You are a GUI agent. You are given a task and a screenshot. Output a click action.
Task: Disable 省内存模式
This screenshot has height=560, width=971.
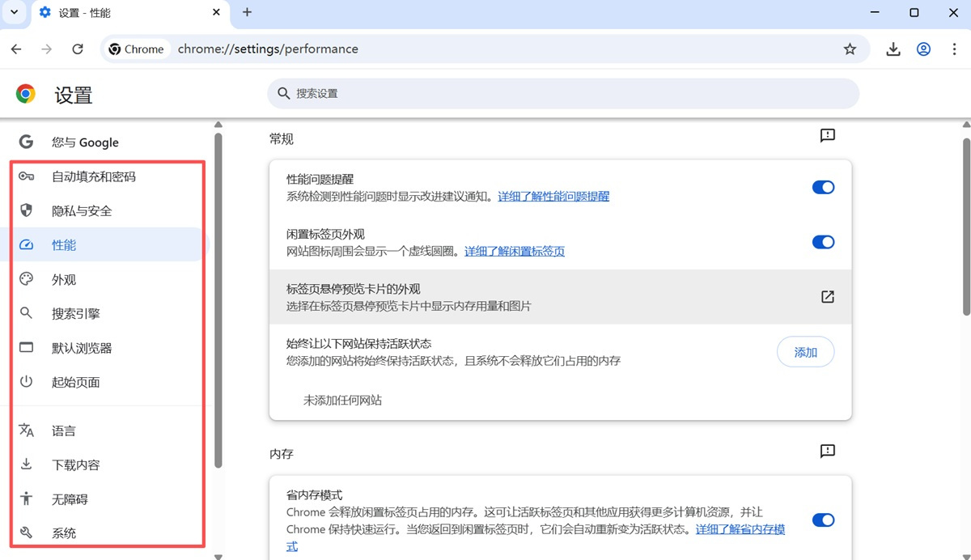pyautogui.click(x=823, y=520)
